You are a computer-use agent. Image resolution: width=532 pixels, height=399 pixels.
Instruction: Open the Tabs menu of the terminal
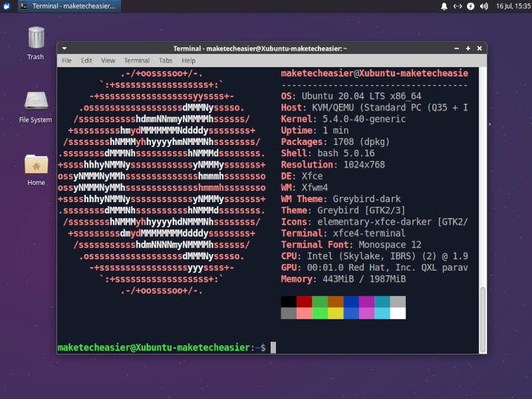click(x=166, y=60)
